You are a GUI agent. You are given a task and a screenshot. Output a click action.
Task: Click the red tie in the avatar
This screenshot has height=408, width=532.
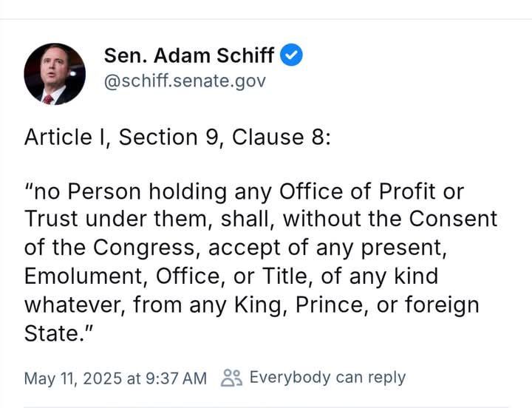click(48, 99)
